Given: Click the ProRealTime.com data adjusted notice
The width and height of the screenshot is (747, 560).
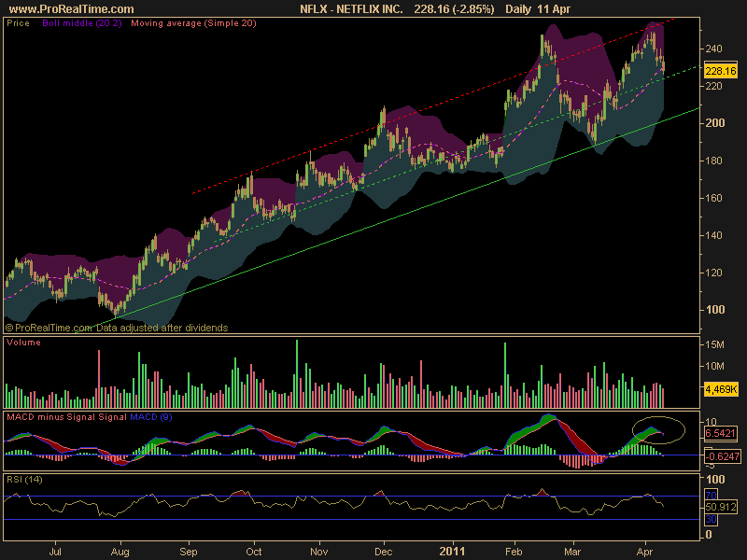Looking at the screenshot, I should click(117, 328).
